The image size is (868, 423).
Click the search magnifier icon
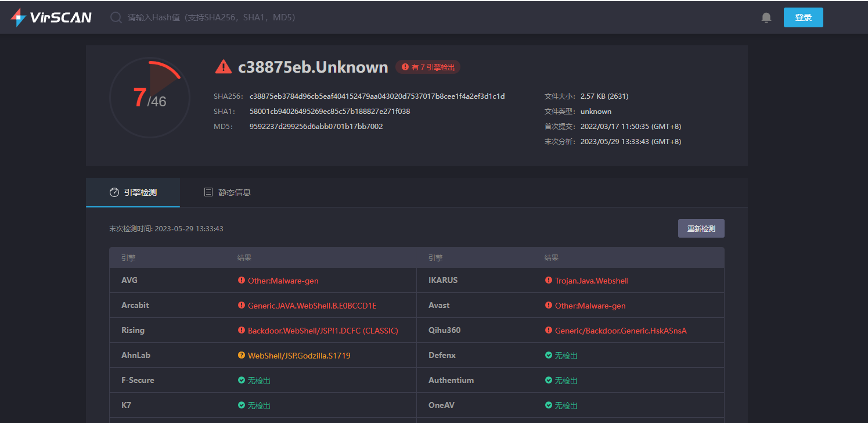click(x=116, y=17)
